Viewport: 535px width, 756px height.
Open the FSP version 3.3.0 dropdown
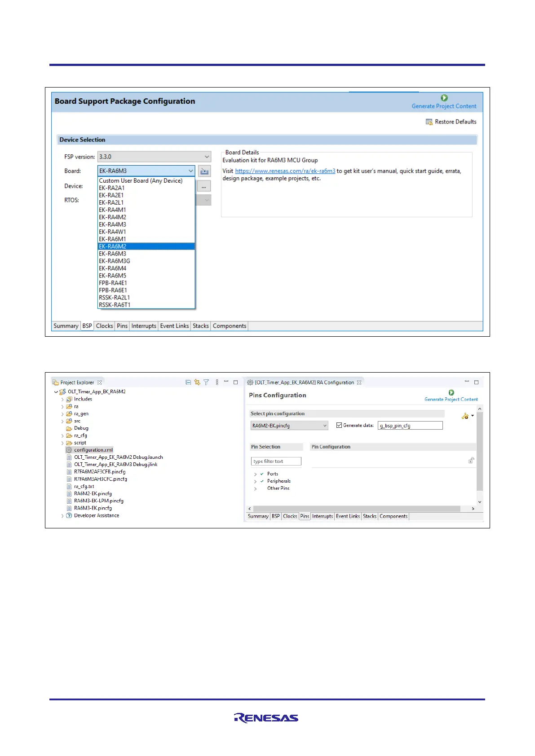click(154, 157)
